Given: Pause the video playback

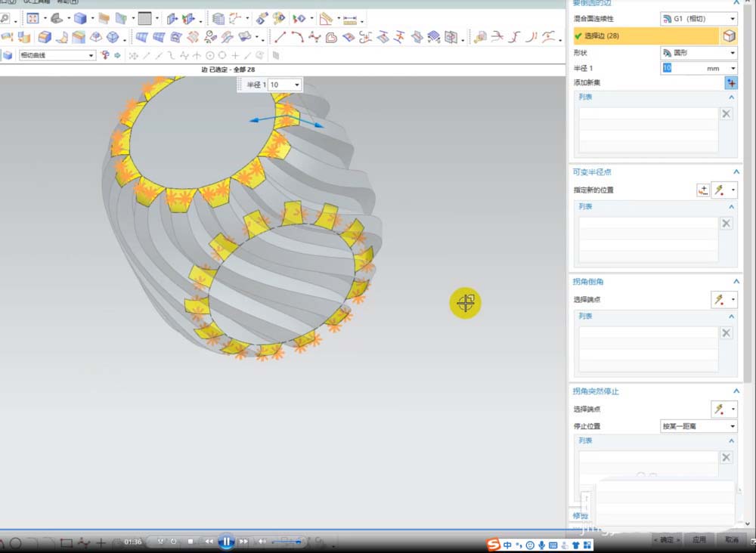Looking at the screenshot, I should coord(226,541).
